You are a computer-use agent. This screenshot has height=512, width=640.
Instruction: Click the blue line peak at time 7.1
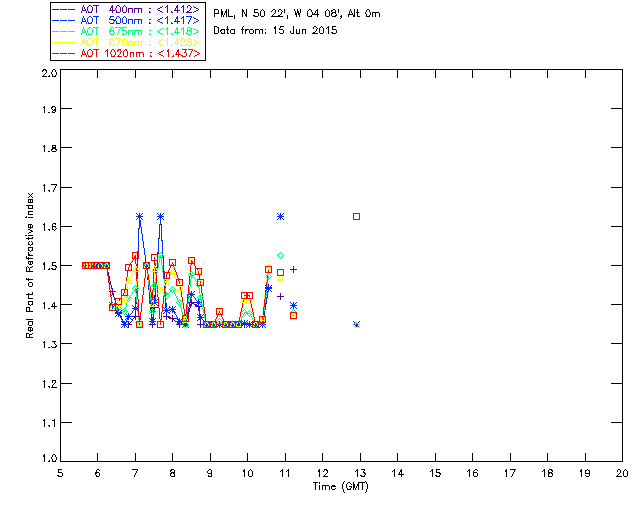[x=140, y=216]
